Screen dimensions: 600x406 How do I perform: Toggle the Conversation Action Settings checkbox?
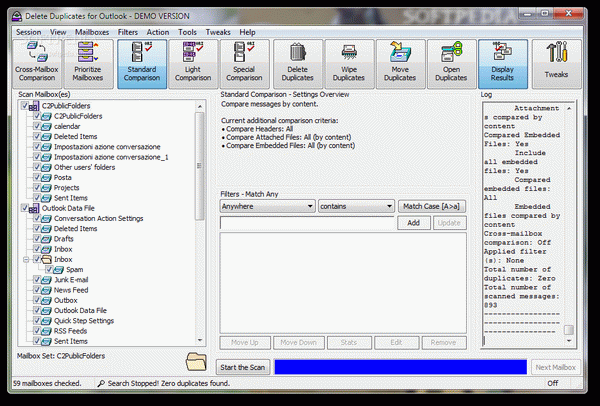37,218
